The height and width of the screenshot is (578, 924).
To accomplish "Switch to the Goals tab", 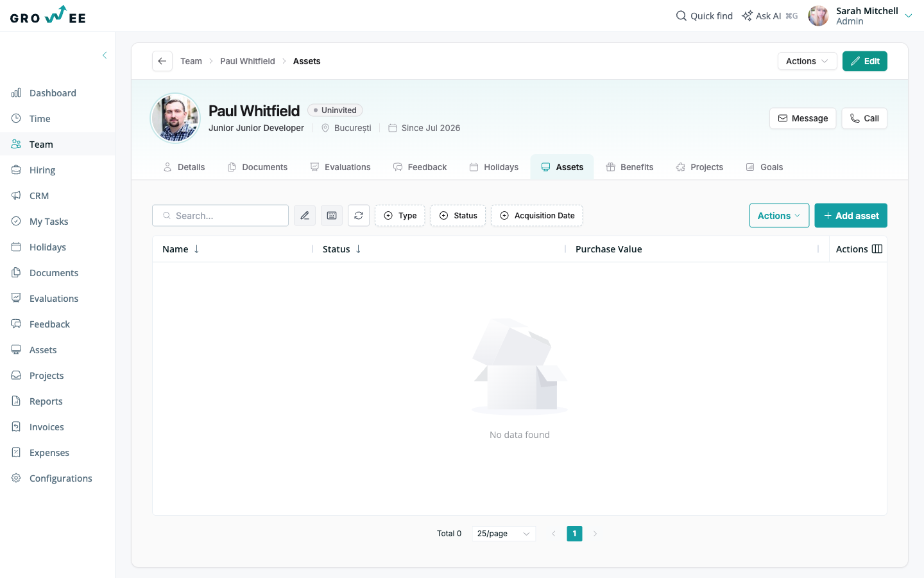I will point(764,167).
